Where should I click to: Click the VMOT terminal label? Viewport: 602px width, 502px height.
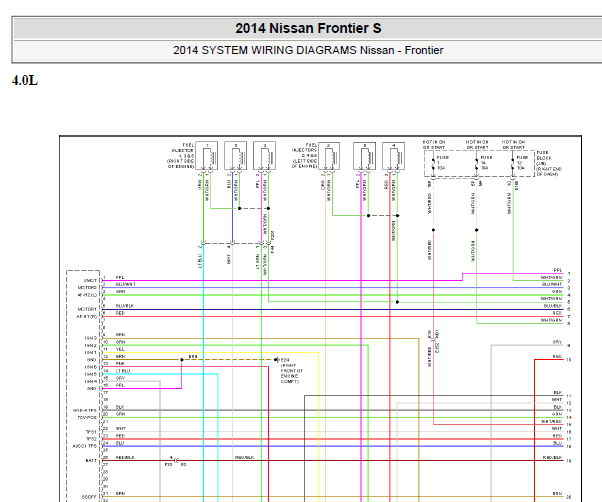click(90, 281)
